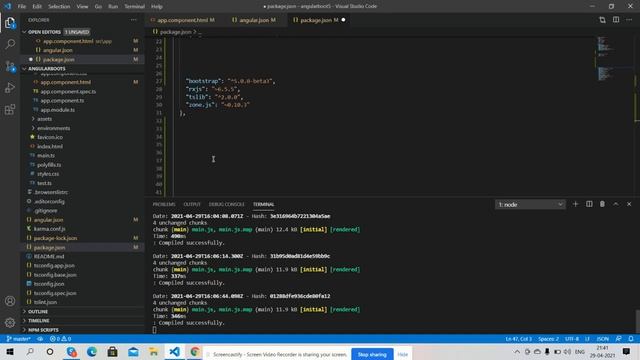Image resolution: width=640 pixels, height=360 pixels.
Task: Maximize the terminal panel size
Action: tap(616, 204)
